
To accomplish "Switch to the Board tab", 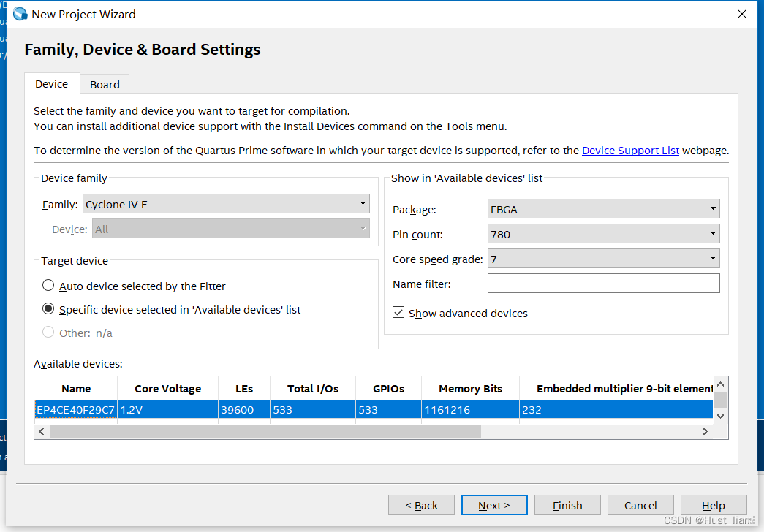I will click(105, 84).
